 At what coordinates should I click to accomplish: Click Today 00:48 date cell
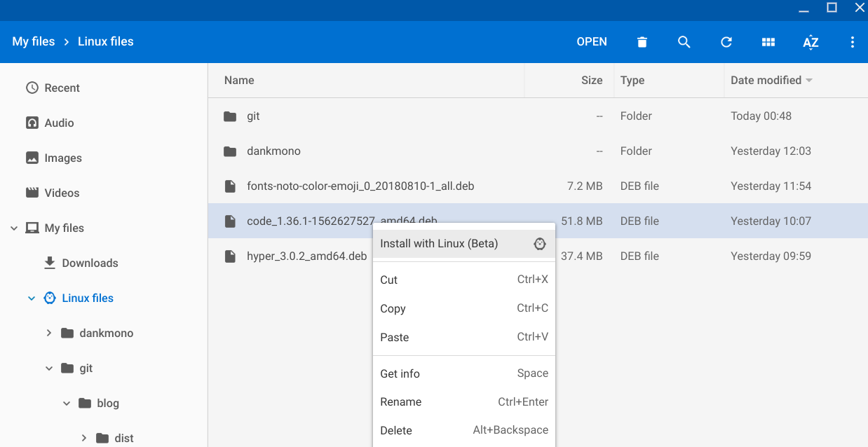(761, 116)
